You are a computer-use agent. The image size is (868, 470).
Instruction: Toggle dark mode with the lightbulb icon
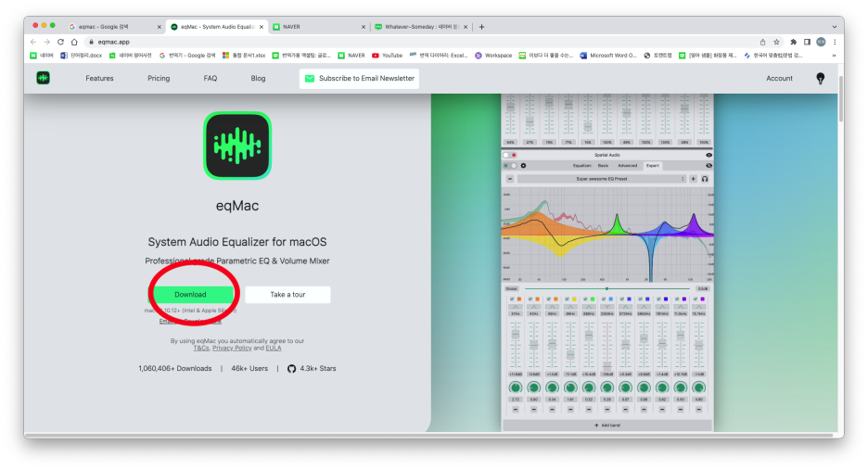(x=821, y=79)
